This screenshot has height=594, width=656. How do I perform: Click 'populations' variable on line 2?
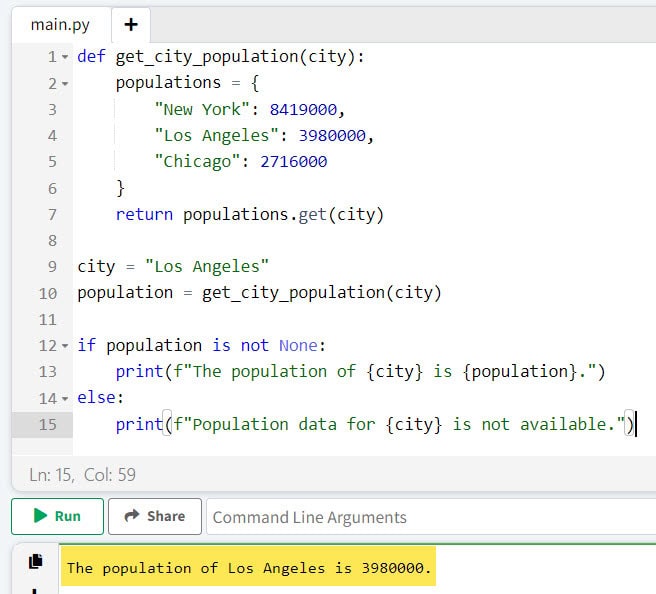(168, 83)
